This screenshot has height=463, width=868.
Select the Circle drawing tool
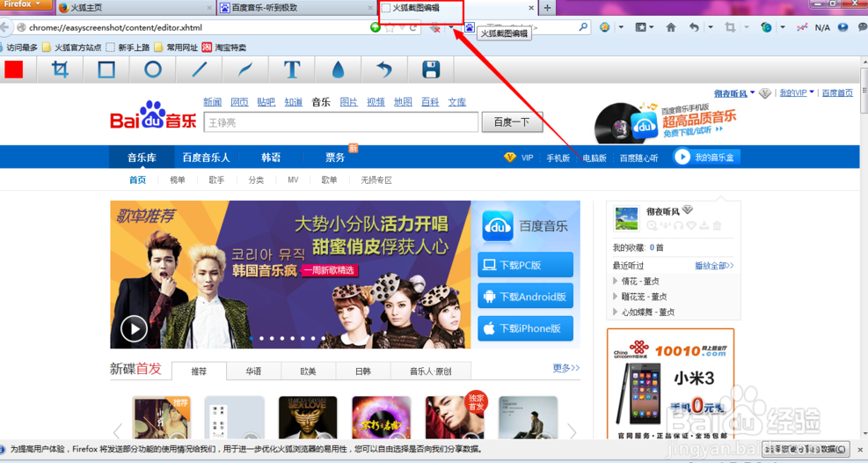[x=153, y=70]
